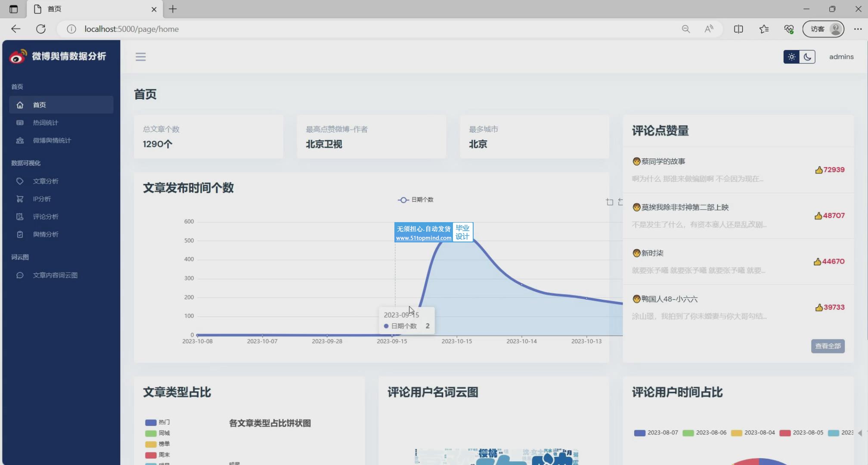Open 热词统计 in the sidebar
The width and height of the screenshot is (868, 465).
[45, 123]
